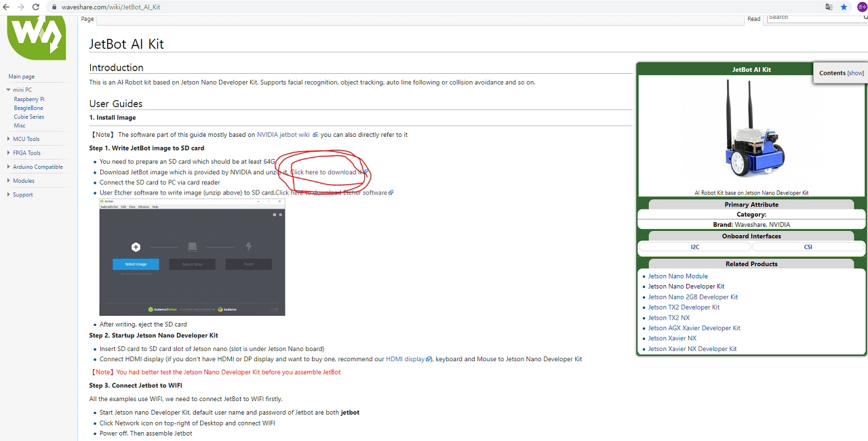This screenshot has height=441, width=868.
Task: Open the translate page icon in address bar
Action: coord(829,7)
